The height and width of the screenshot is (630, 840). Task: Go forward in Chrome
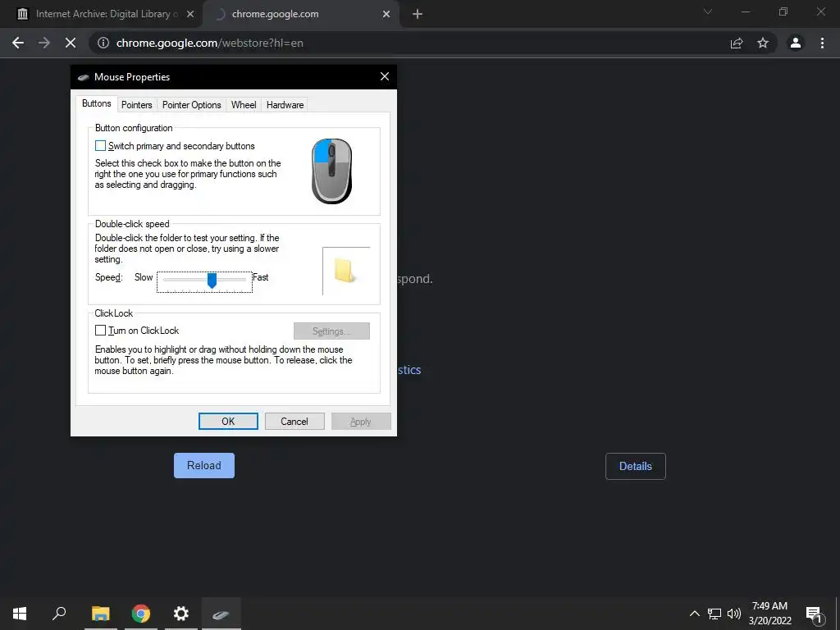click(44, 43)
